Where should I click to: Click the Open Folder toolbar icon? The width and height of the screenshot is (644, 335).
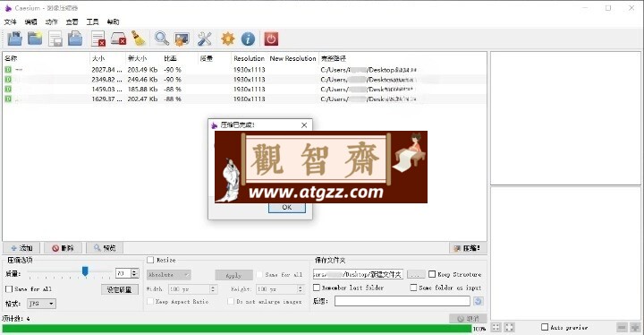35,39
